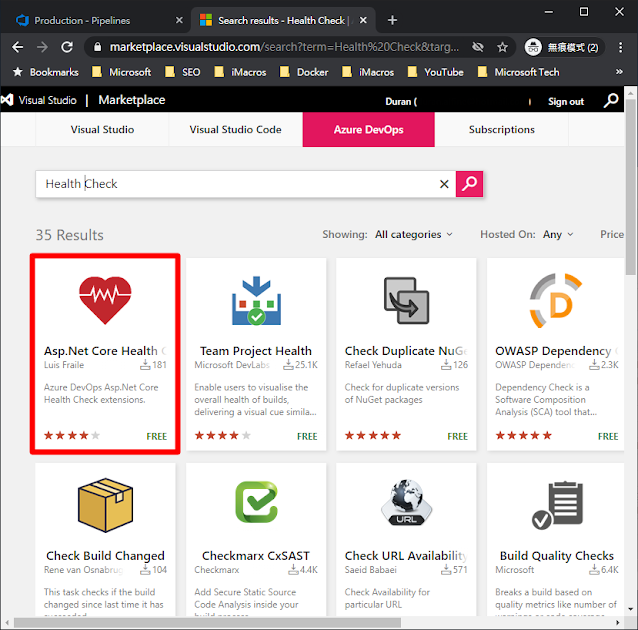
Task: Open the Chrome three-dot menu
Action: [620, 47]
